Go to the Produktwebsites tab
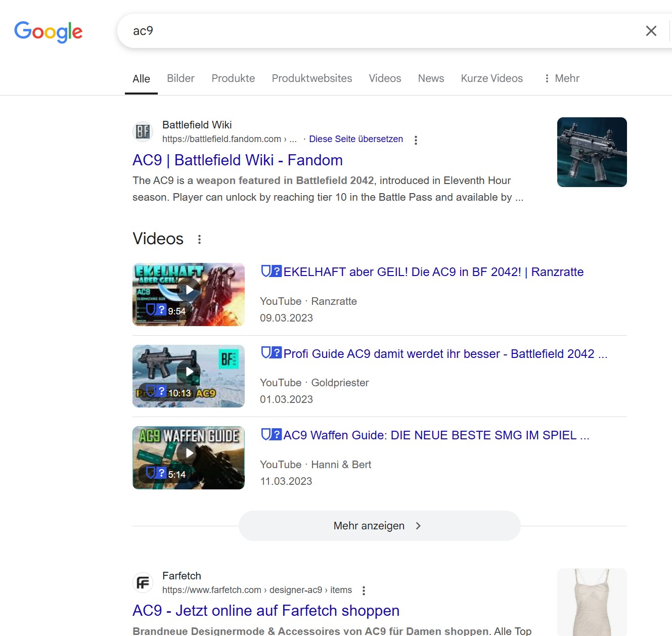The image size is (672, 636). coord(312,78)
